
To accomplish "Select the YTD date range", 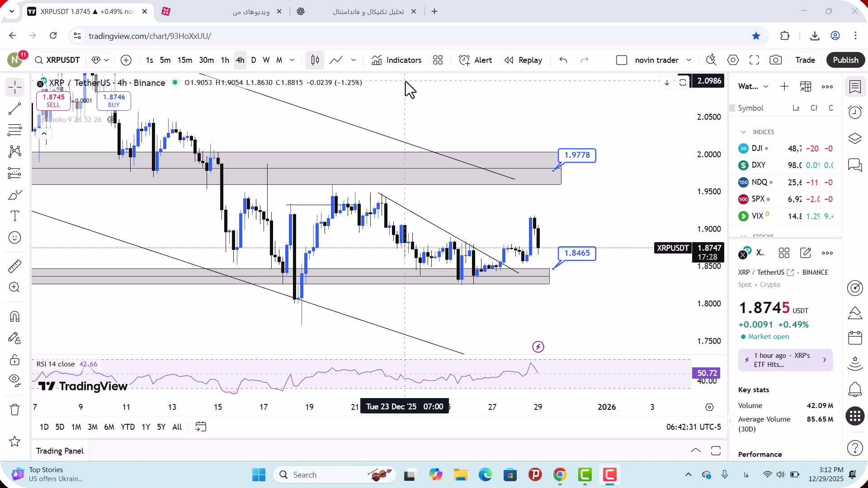I will pos(127,427).
